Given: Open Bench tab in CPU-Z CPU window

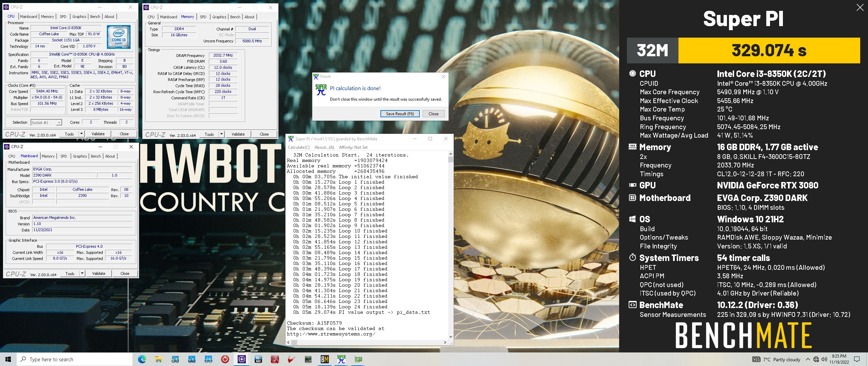Looking at the screenshot, I should pyautogui.click(x=95, y=17).
